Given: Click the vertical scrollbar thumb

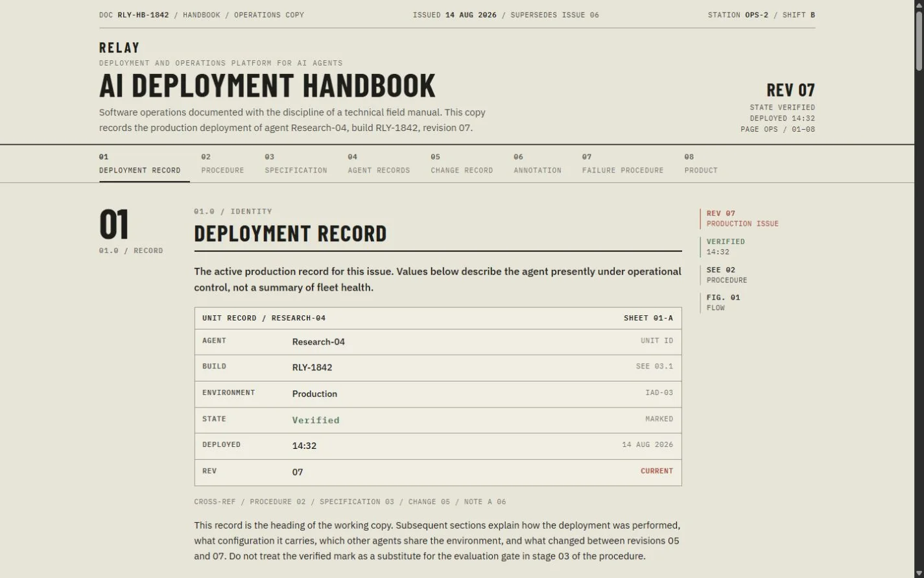Looking at the screenshot, I should click(919, 40).
